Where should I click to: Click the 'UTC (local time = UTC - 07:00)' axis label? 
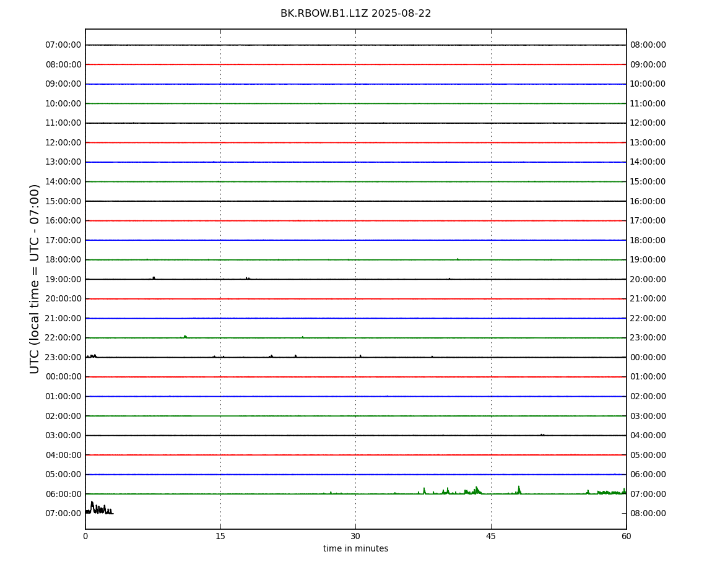(35, 279)
